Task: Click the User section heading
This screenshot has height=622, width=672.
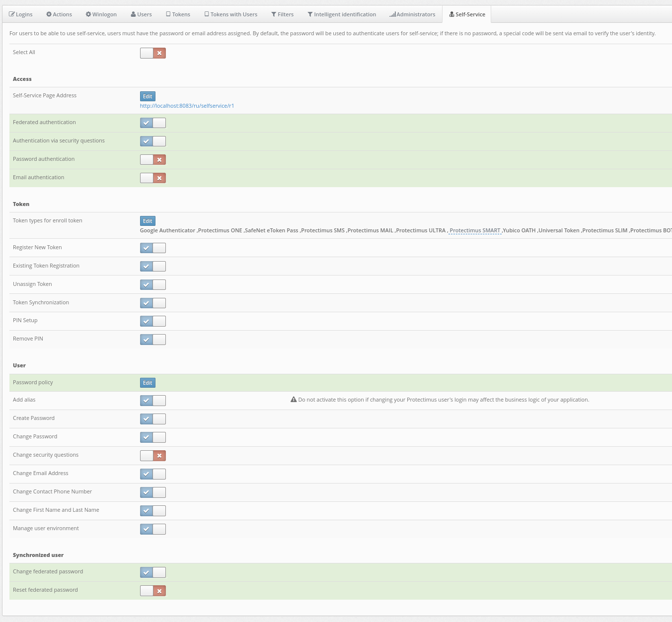Action: [19, 365]
